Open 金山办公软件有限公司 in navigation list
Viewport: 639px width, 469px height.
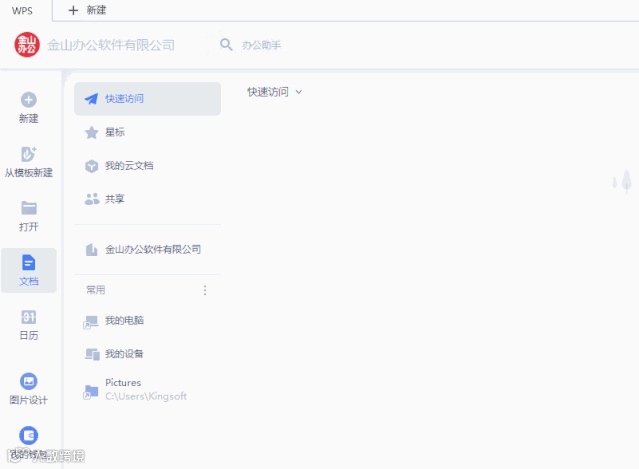148,249
